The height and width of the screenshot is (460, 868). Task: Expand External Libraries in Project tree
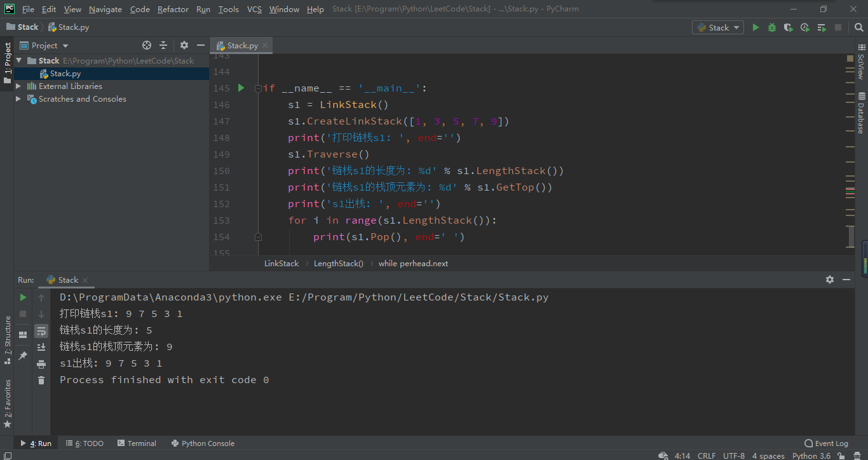(19, 86)
